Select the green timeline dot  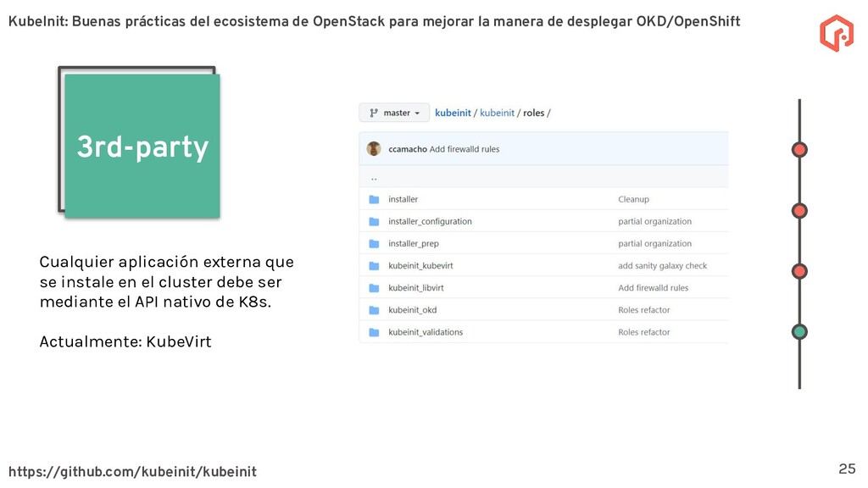point(799,331)
